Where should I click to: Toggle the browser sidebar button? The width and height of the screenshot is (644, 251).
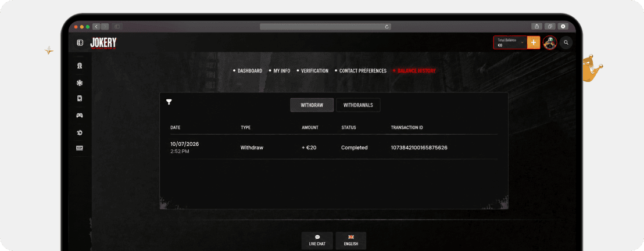117,26
